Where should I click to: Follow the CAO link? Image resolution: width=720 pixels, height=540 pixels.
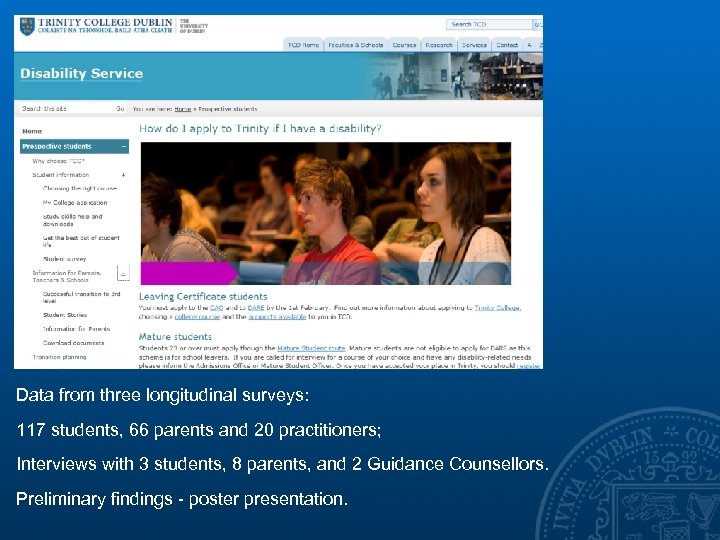(216, 308)
